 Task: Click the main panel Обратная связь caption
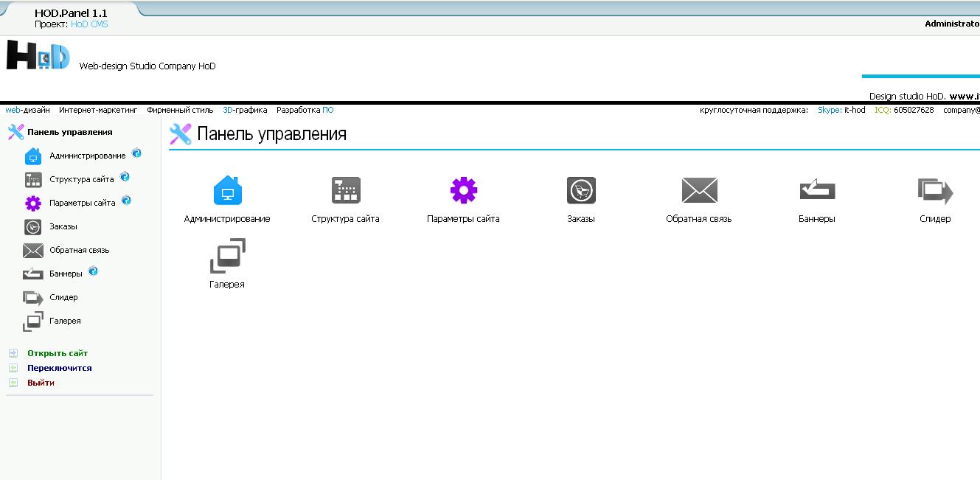pos(699,219)
